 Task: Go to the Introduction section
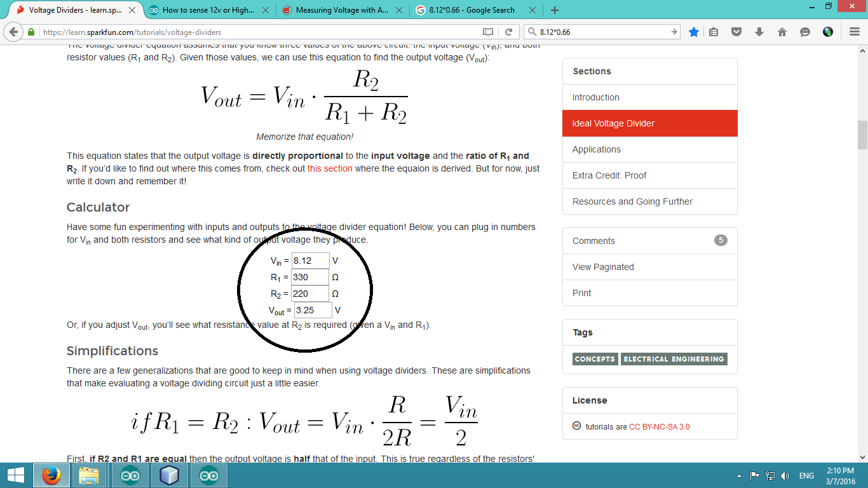coord(649,97)
